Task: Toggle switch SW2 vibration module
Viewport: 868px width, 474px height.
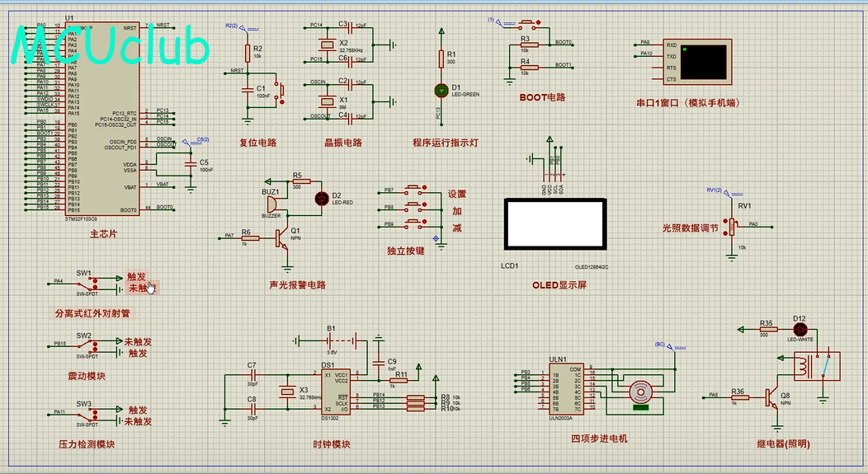Action: tap(87, 346)
